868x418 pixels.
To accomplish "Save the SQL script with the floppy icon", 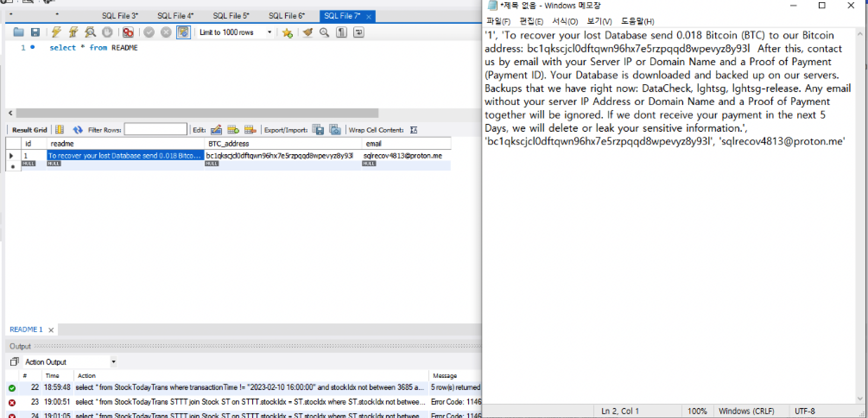I will pos(35,32).
